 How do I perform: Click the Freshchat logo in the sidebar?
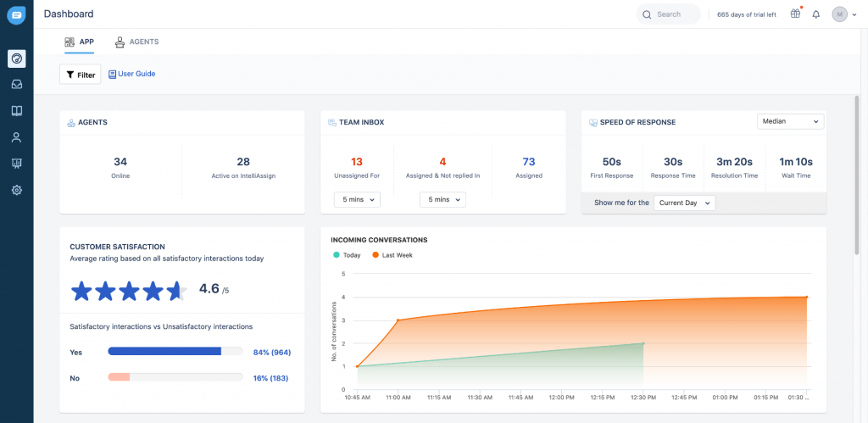click(x=16, y=14)
